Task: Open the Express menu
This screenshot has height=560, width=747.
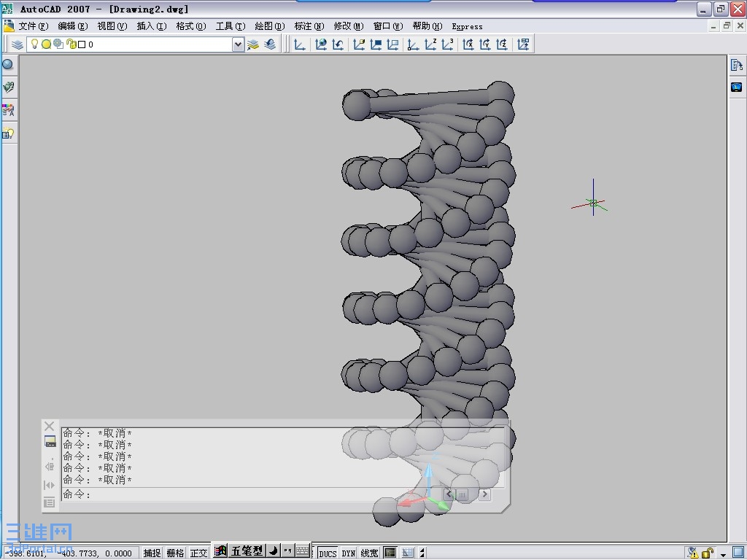Action: click(x=467, y=27)
